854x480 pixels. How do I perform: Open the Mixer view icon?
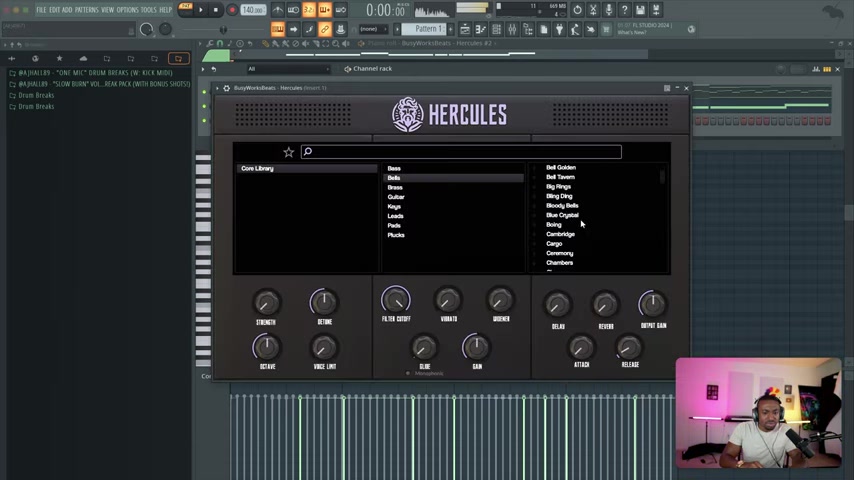512,29
